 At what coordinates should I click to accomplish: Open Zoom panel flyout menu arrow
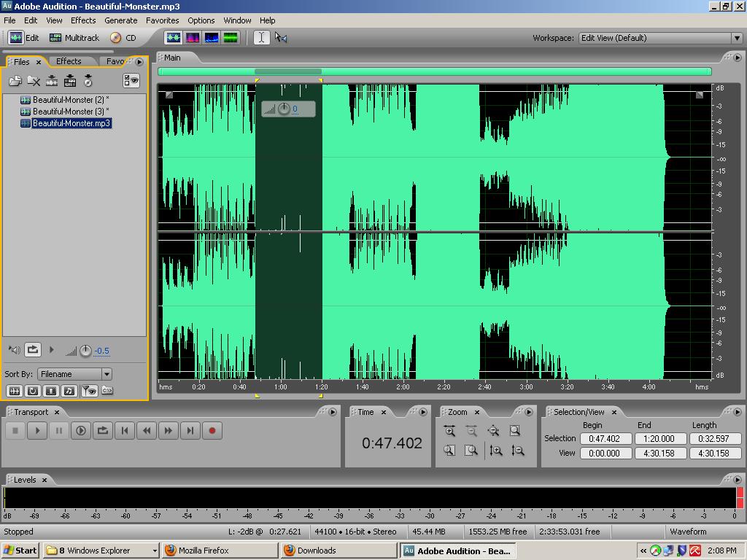pyautogui.click(x=529, y=412)
